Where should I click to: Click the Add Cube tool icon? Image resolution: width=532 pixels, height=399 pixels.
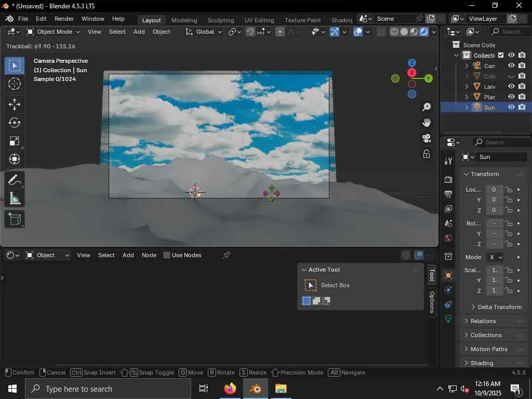click(15, 219)
